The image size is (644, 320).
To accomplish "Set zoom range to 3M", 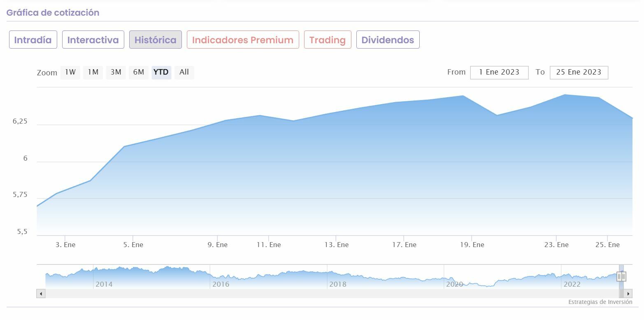I will [x=116, y=72].
